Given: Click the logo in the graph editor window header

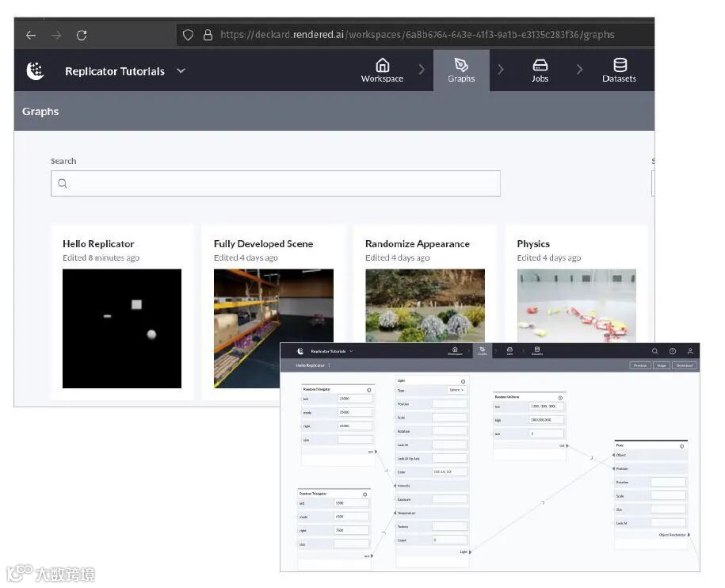Looking at the screenshot, I should click(300, 351).
